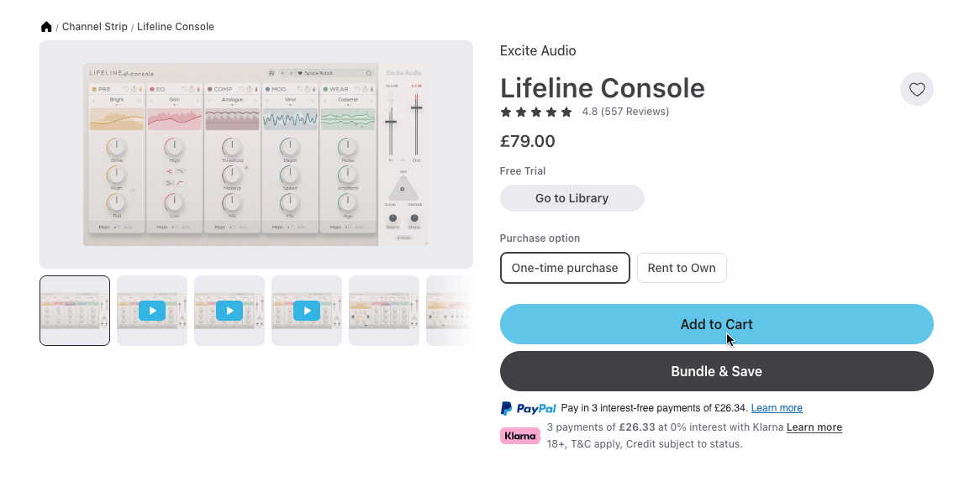
Task: Click the home icon in the breadcrumb
Action: tap(46, 27)
